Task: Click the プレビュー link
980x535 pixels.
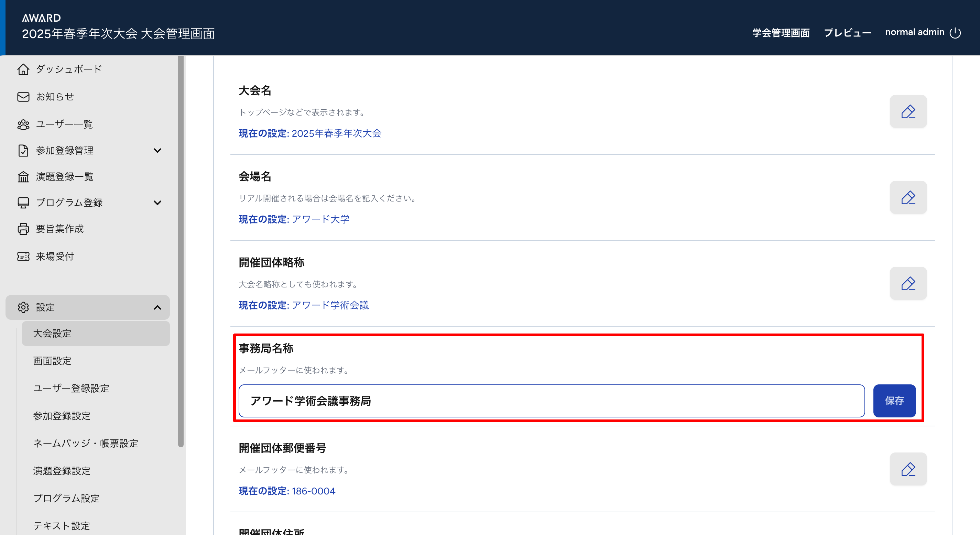Action: (847, 33)
